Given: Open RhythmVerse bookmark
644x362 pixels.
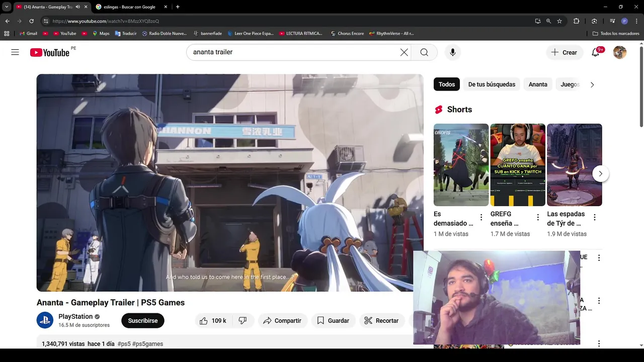Looking at the screenshot, I should [391, 34].
